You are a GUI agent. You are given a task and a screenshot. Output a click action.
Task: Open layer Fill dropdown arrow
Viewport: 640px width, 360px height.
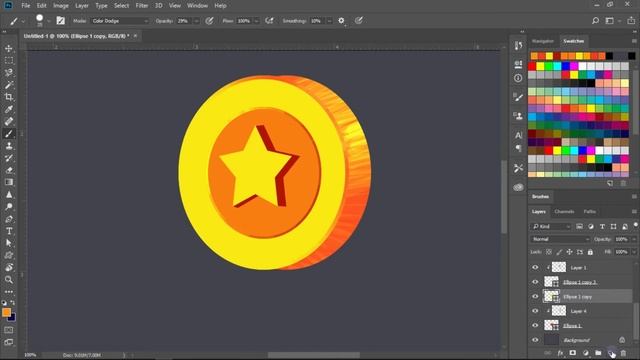point(634,252)
